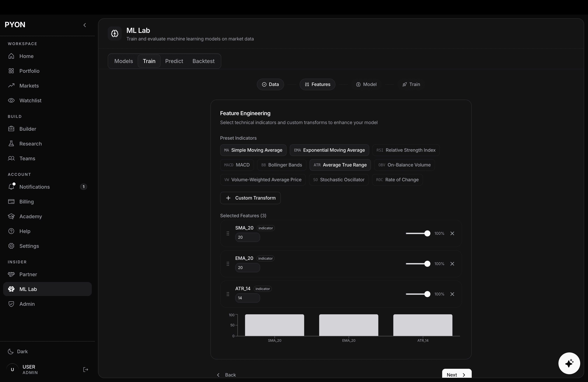Image resolution: width=588 pixels, height=382 pixels.
Task: Switch to the Models tab
Action: pyautogui.click(x=123, y=61)
